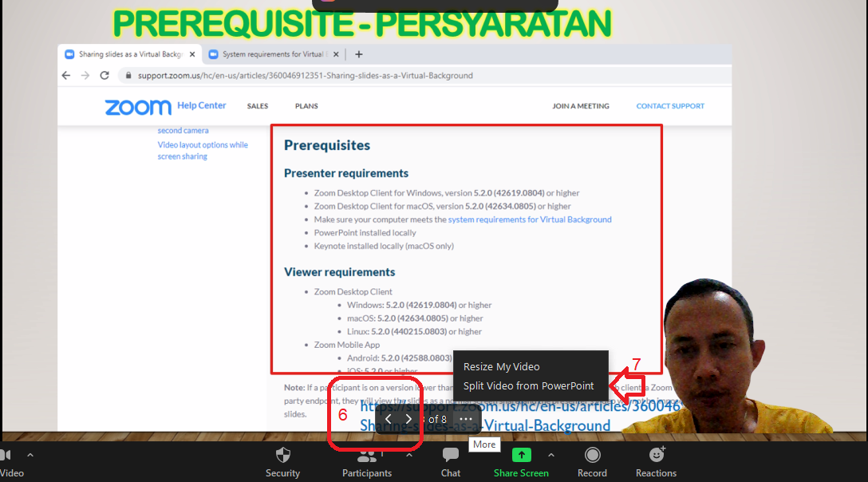The height and width of the screenshot is (482, 868).
Task: Click 'PowerPoint installed locally' text
Action: click(365, 233)
